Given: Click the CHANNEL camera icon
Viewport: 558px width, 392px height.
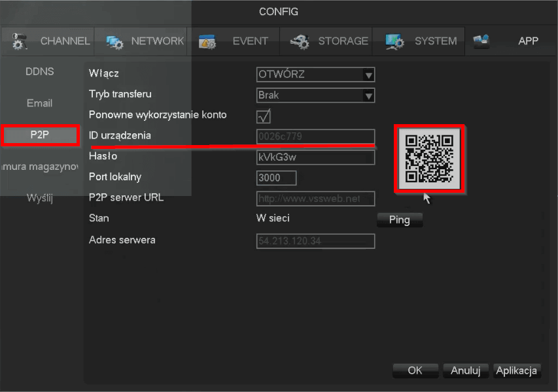Looking at the screenshot, I should click(20, 41).
